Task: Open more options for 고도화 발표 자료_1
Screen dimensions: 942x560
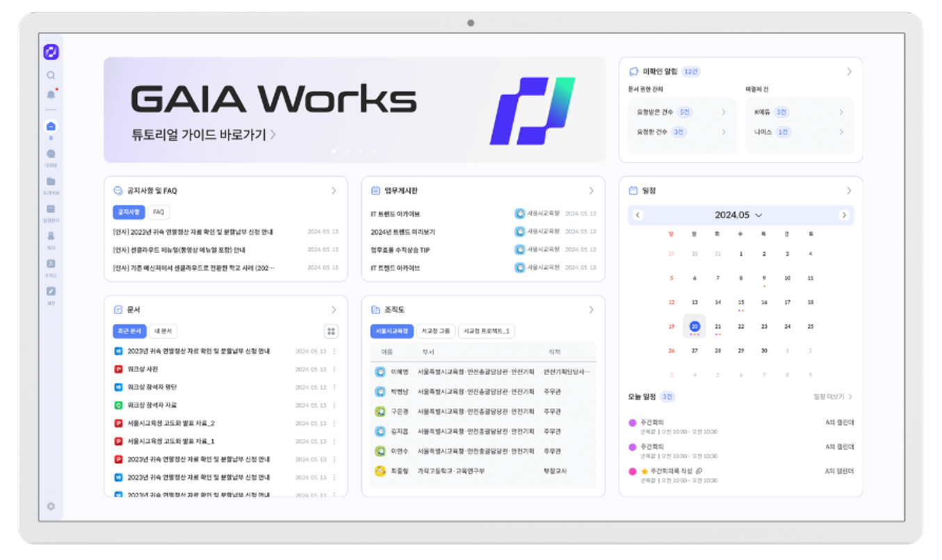Action: coord(334,441)
